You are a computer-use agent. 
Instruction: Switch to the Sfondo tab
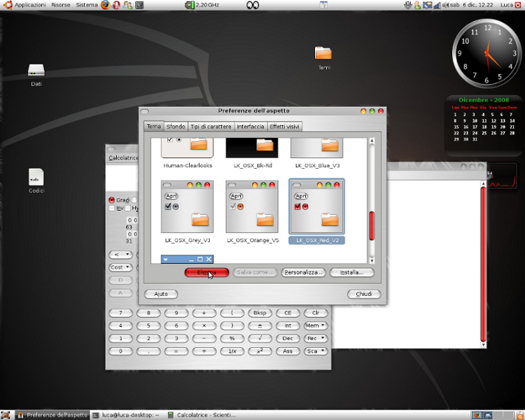[x=176, y=126]
